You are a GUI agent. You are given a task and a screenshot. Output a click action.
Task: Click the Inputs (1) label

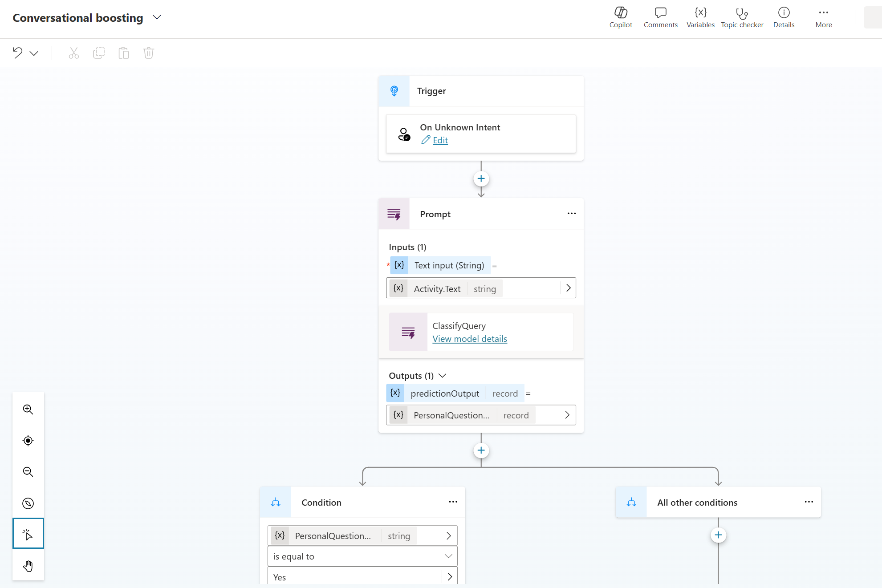pos(407,247)
